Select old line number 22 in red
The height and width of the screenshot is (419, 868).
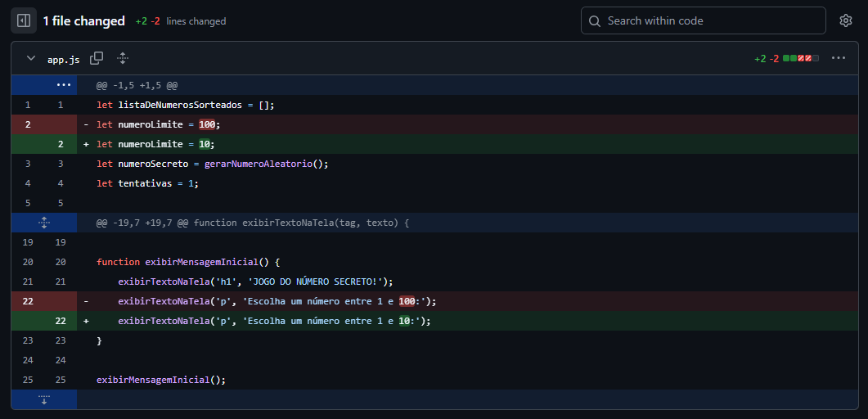28,301
